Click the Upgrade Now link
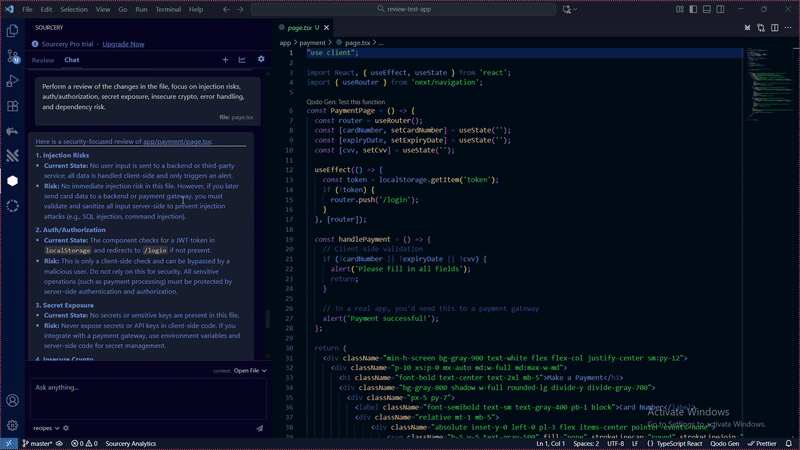 123,44
